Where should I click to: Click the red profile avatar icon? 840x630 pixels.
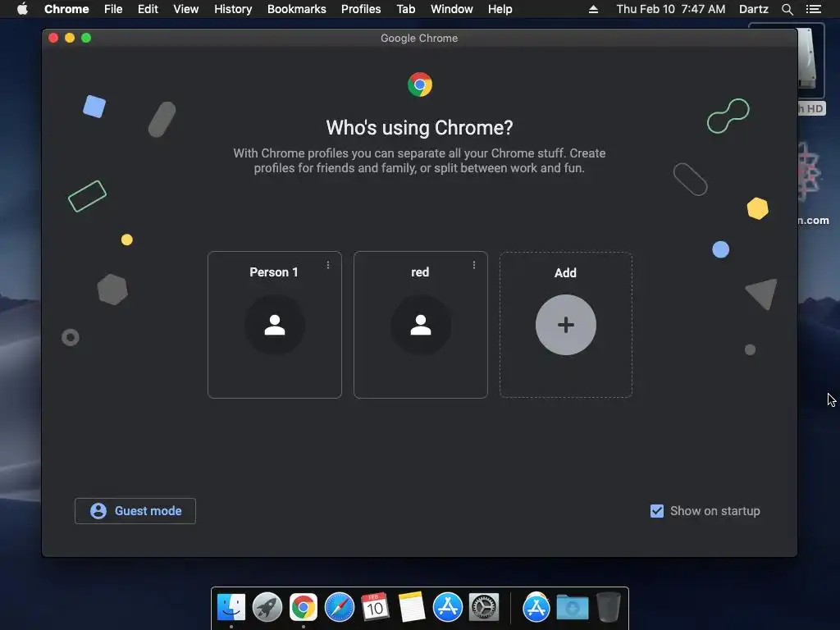coord(421,325)
